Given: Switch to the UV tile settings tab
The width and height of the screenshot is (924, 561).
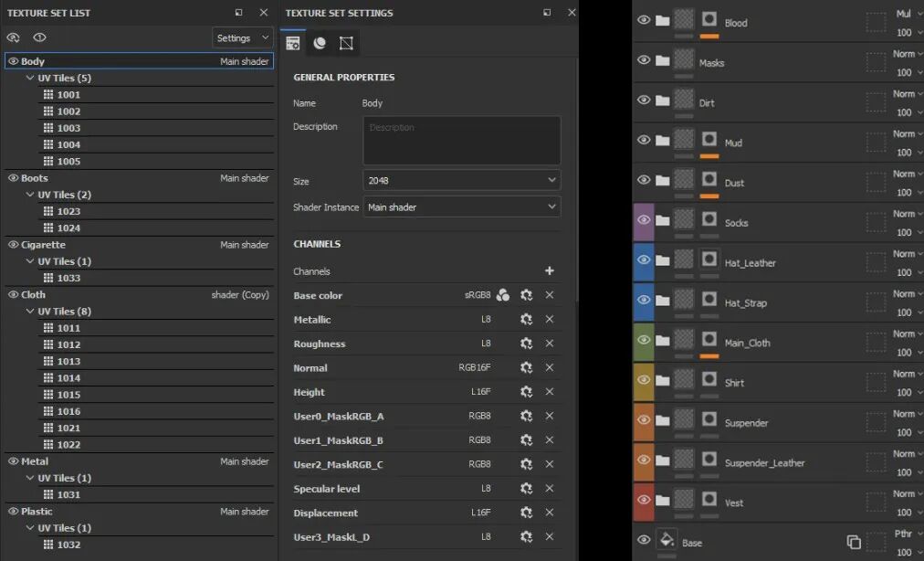Looking at the screenshot, I should pyautogui.click(x=347, y=43).
